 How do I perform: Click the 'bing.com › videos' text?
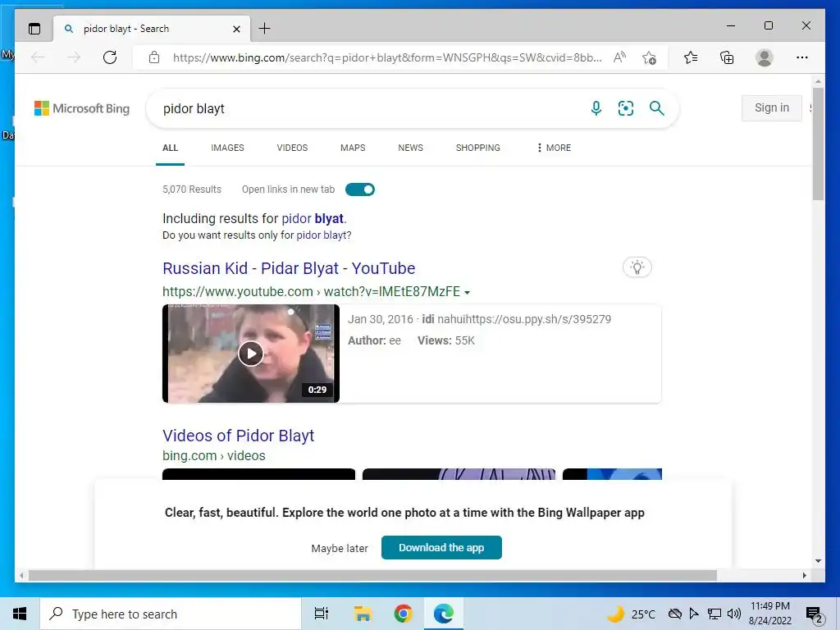(214, 456)
